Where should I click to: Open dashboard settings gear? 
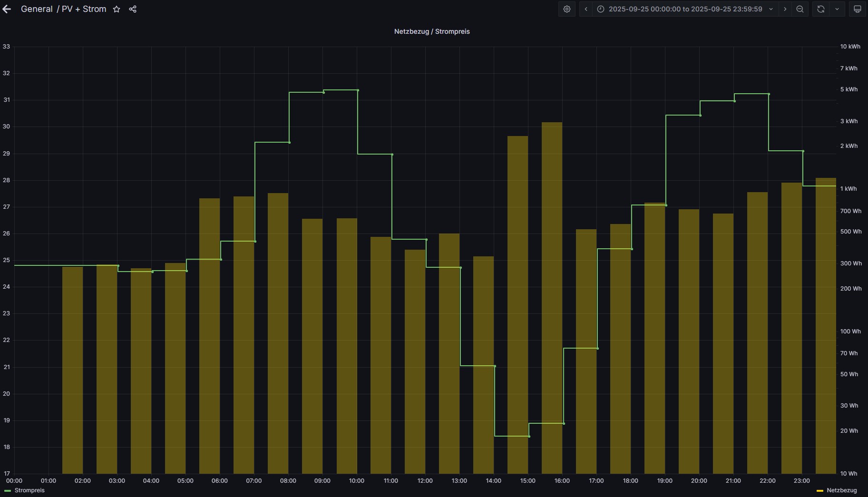pyautogui.click(x=567, y=9)
